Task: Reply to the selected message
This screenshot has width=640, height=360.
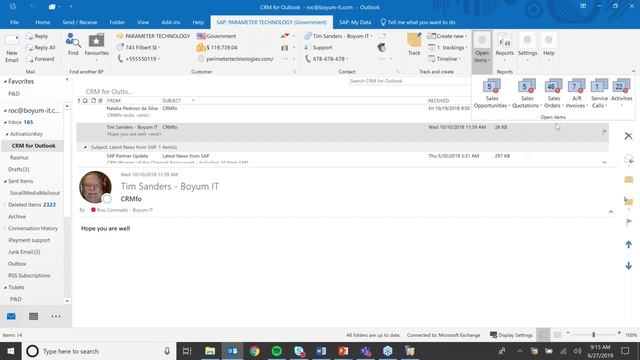Action: (x=37, y=36)
